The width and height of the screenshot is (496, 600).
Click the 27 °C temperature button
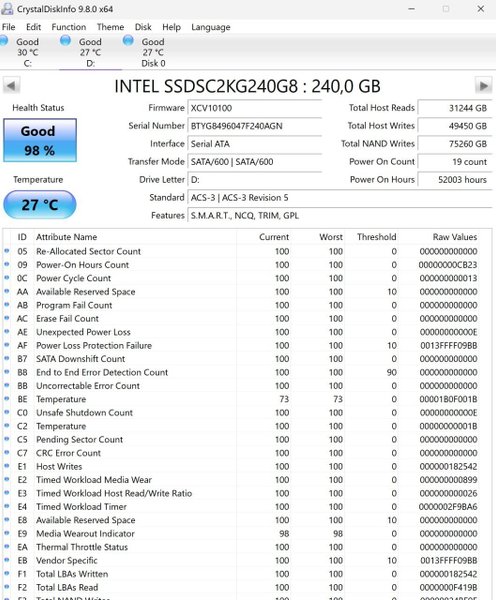point(40,205)
